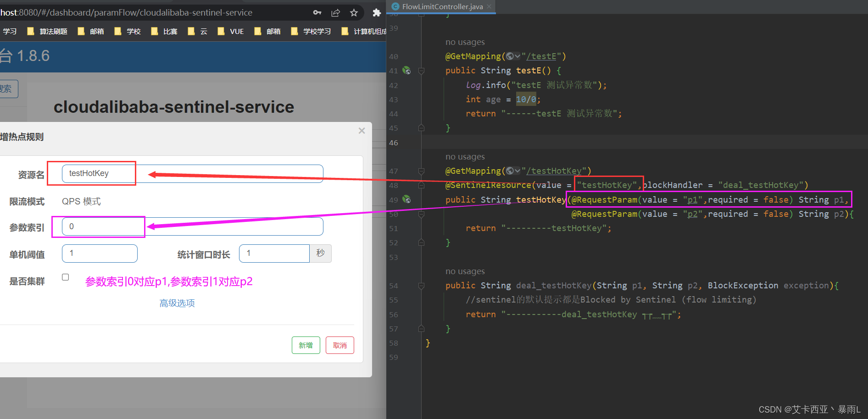The height and width of the screenshot is (419, 868).
Task: Click the BlockException parameter type in code
Action: 743,286
